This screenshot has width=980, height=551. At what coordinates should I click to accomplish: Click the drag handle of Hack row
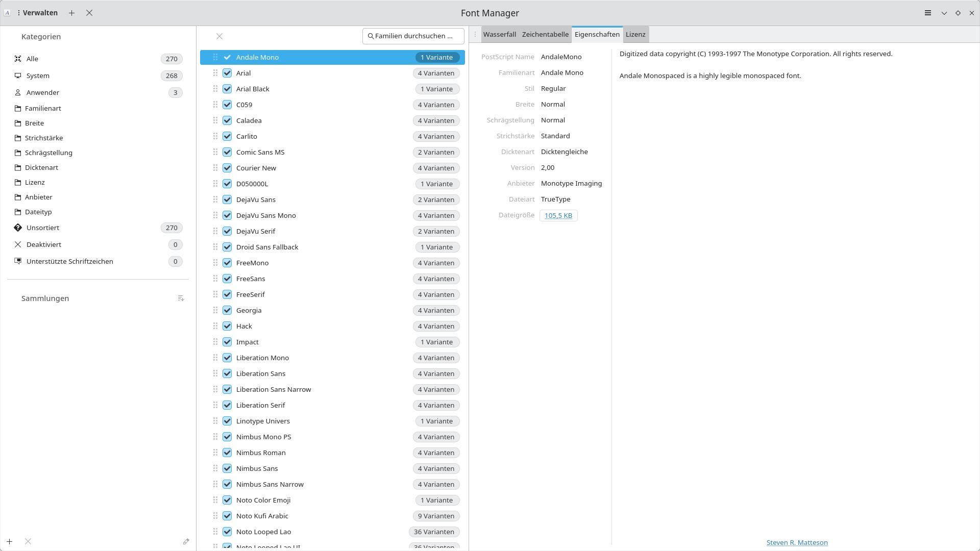215,326
